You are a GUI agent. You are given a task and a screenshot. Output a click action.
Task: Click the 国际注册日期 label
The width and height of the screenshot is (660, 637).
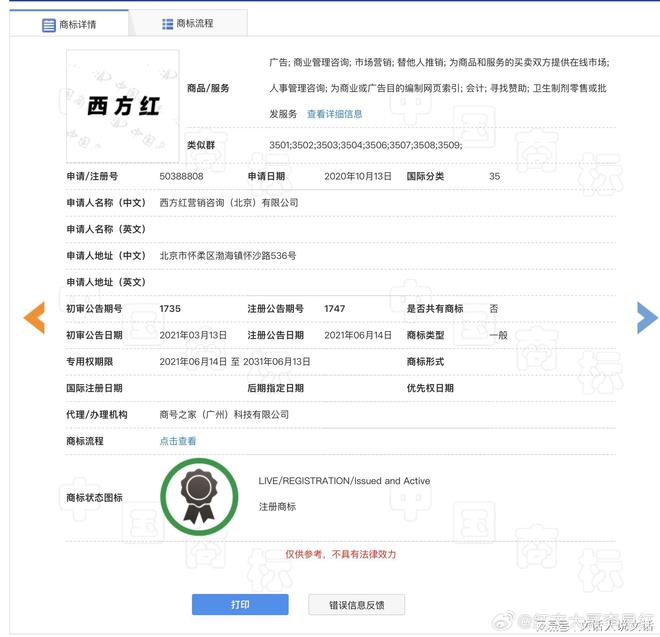point(94,388)
